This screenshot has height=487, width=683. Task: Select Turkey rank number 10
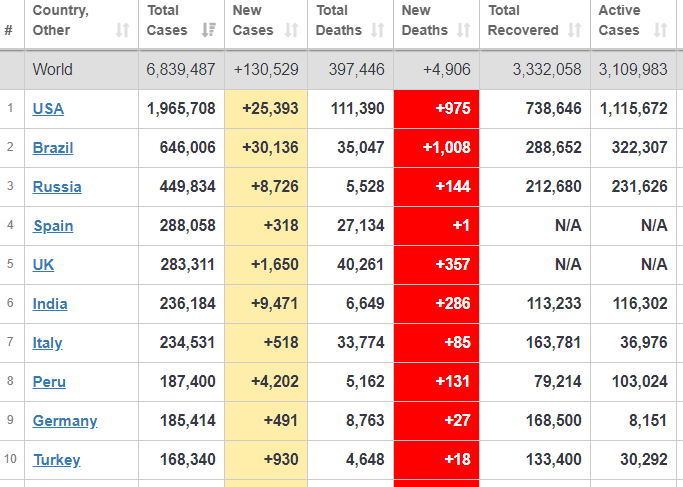tap(10, 459)
